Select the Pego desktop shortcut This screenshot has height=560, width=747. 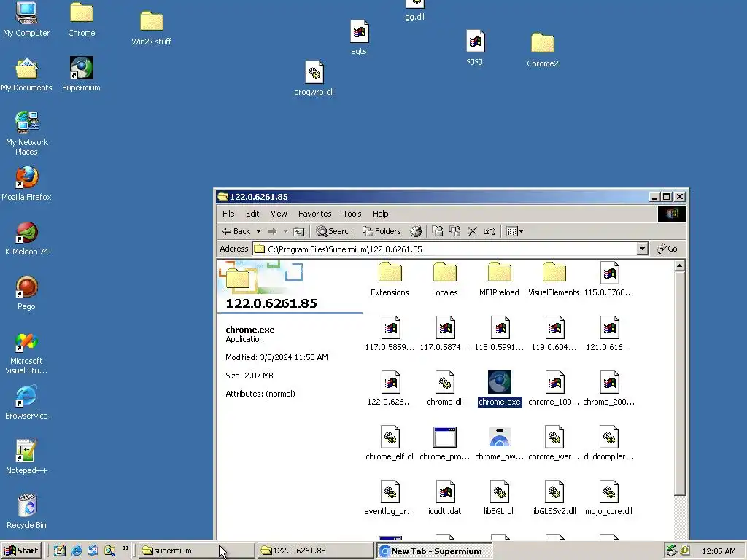click(26, 293)
